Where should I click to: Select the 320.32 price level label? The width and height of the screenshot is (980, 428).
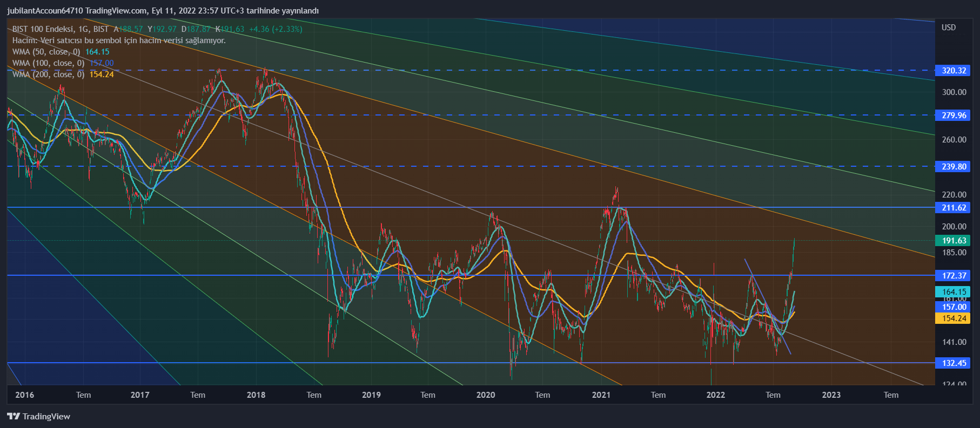[x=954, y=71]
